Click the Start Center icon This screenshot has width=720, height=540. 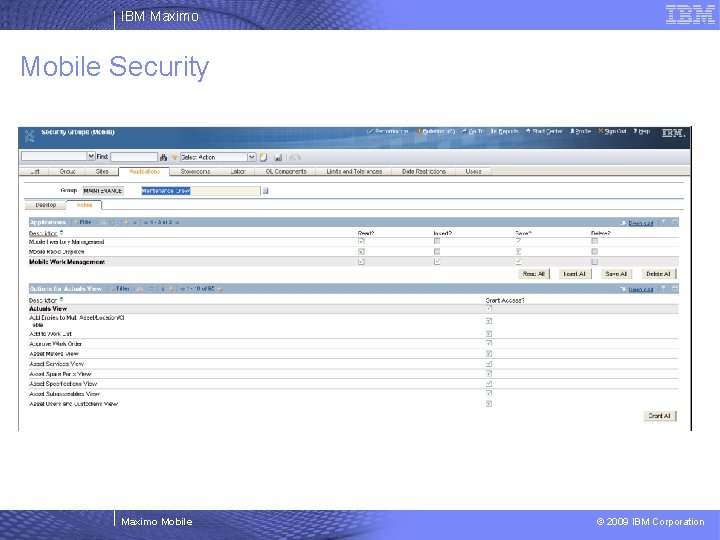(528, 131)
